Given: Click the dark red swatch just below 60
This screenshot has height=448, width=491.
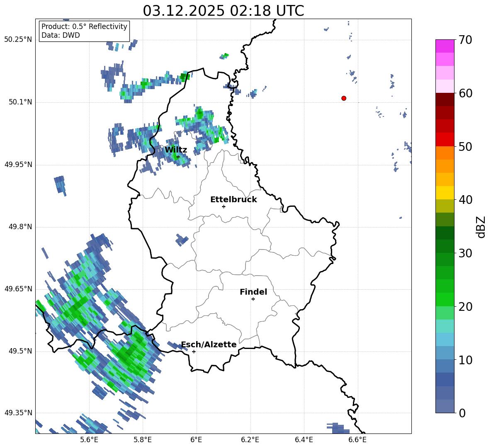Looking at the screenshot, I should tap(445, 99).
